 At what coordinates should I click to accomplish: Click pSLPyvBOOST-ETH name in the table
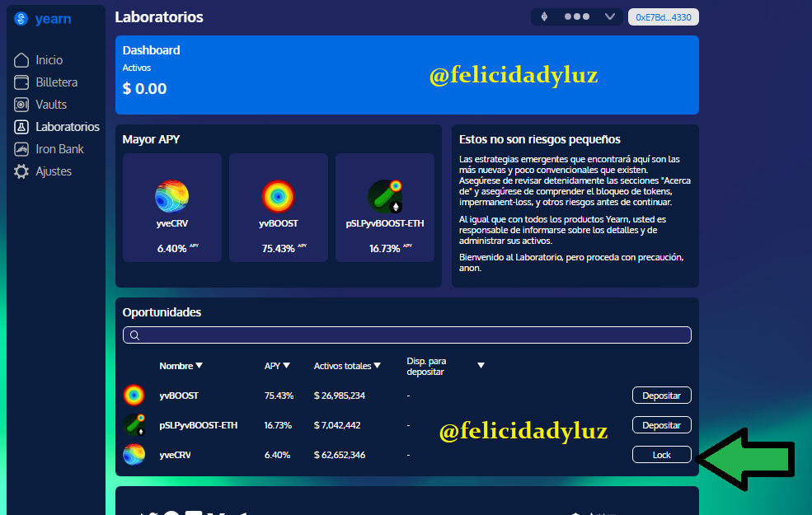199,425
